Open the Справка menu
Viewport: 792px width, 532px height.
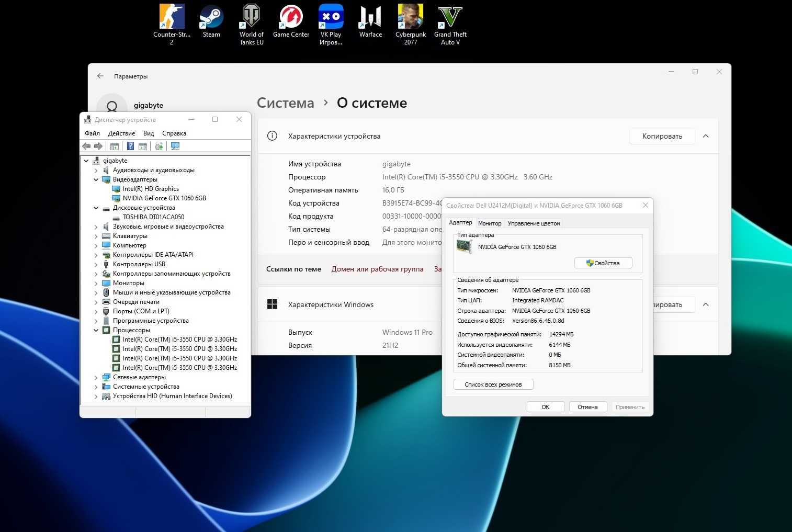[174, 133]
